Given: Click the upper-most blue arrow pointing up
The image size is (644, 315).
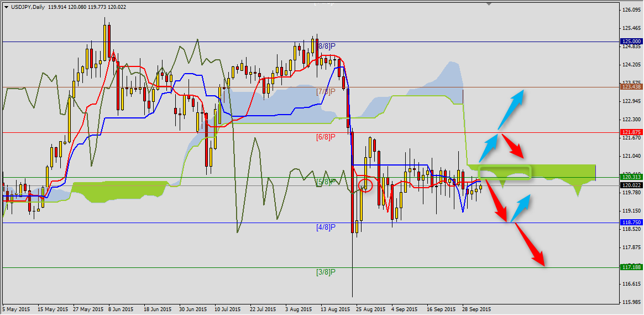Looking at the screenshot, I should (510, 109).
